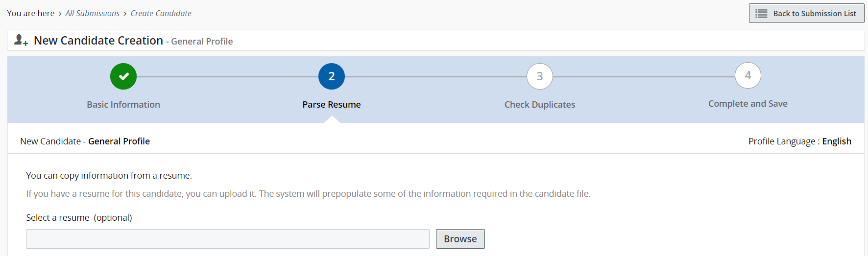Screen dimensions: 868x256
Task: Click the pointer triangle under Parse Resume
Action: [332, 119]
